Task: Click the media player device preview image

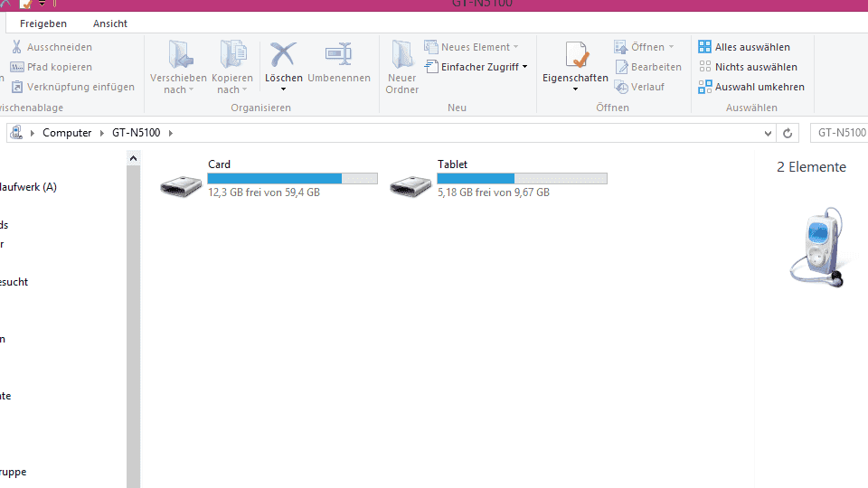Action: pos(817,248)
